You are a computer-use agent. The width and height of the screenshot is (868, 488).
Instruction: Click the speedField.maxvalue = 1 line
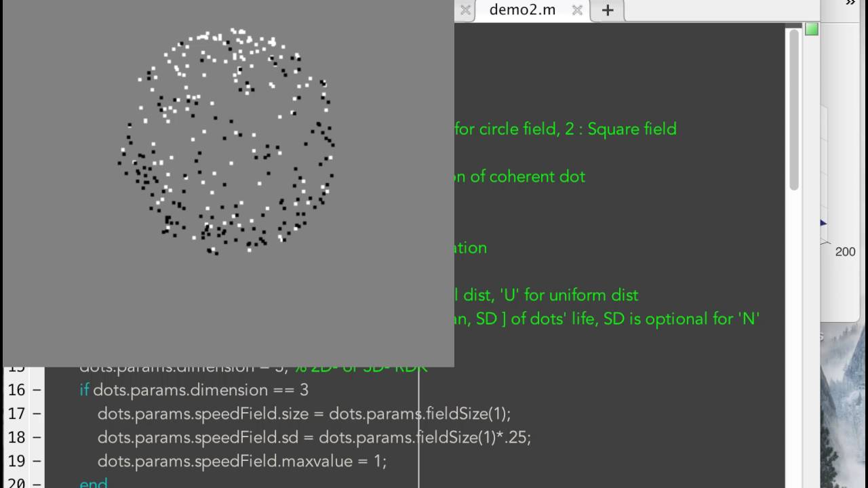242,461
